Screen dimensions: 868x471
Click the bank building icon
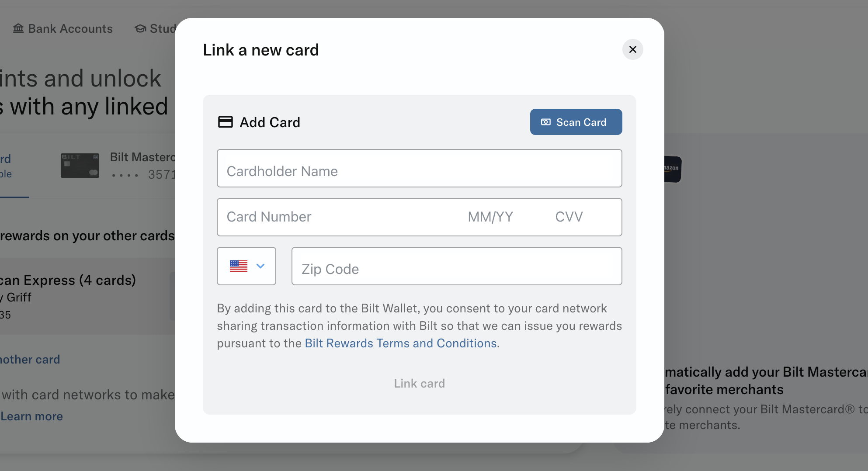click(18, 29)
